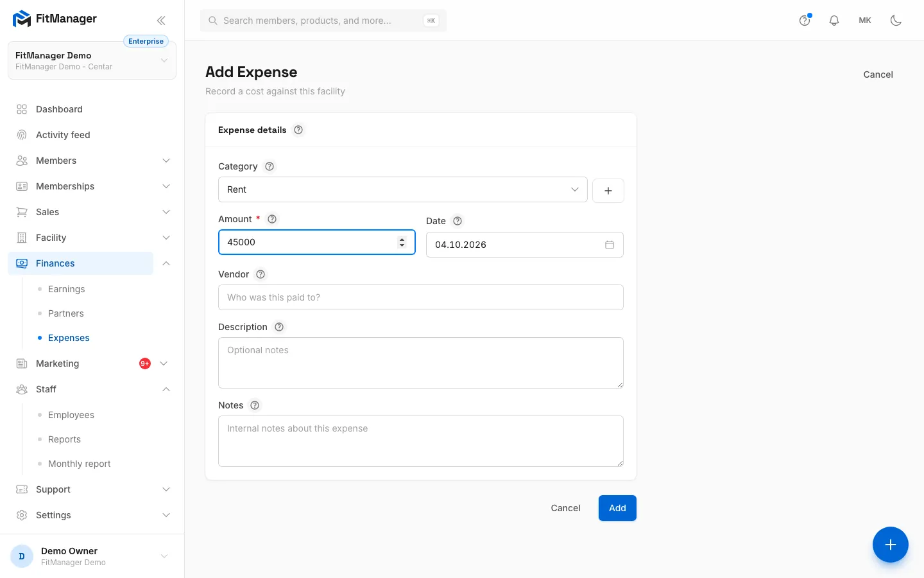The image size is (924, 578).
Task: Show the Description help tooltip
Action: point(279,327)
